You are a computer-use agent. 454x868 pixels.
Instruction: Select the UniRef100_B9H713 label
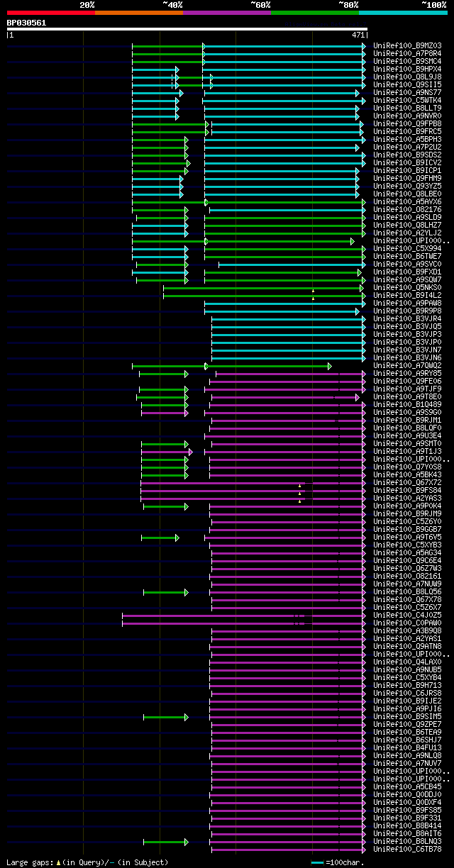point(407,686)
